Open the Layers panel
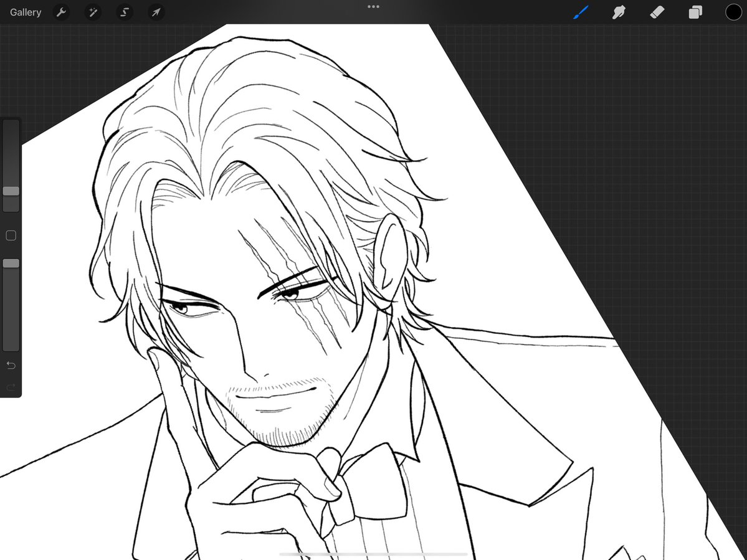Viewport: 747px width, 560px height. (695, 12)
